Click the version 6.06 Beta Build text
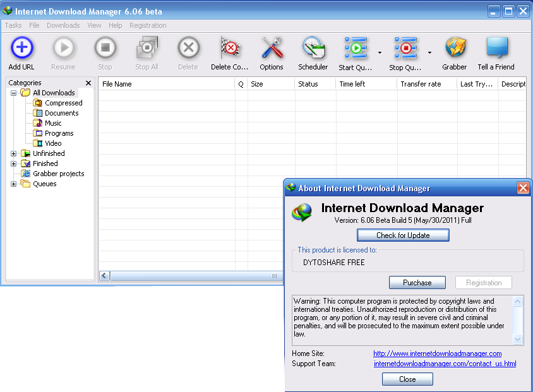The image size is (533, 392). click(403, 220)
